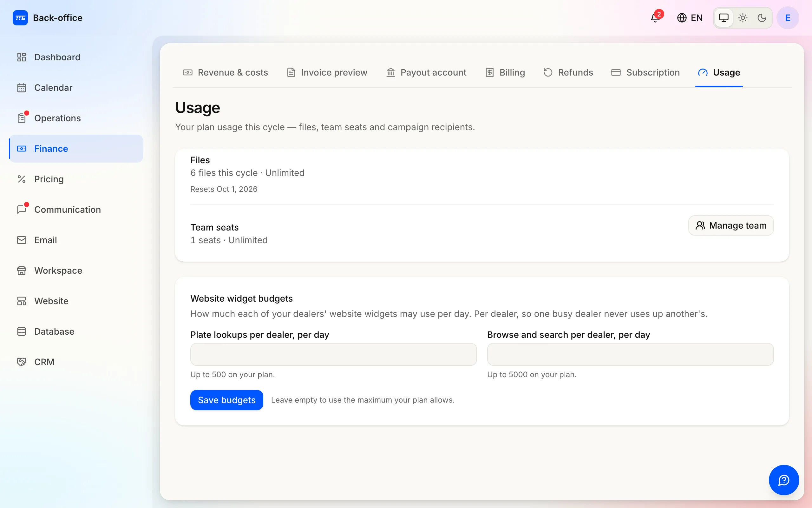Image resolution: width=812 pixels, height=508 pixels.
Task: Click the Back-office logo icon
Action: pyautogui.click(x=20, y=18)
